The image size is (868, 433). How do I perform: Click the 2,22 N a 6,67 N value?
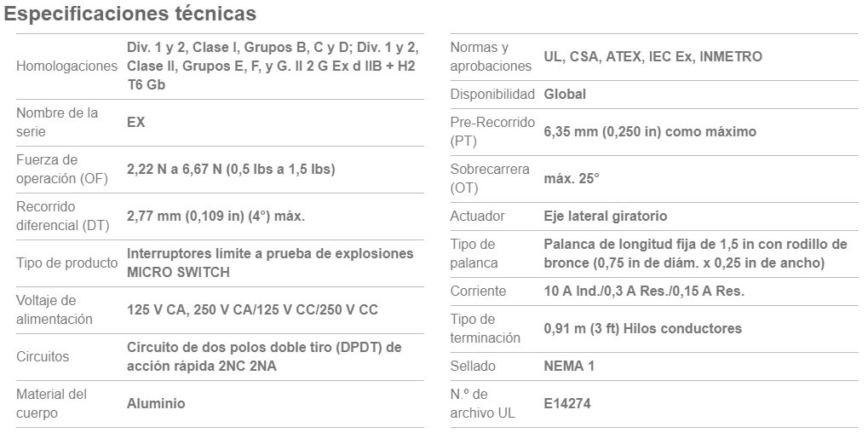231,170
